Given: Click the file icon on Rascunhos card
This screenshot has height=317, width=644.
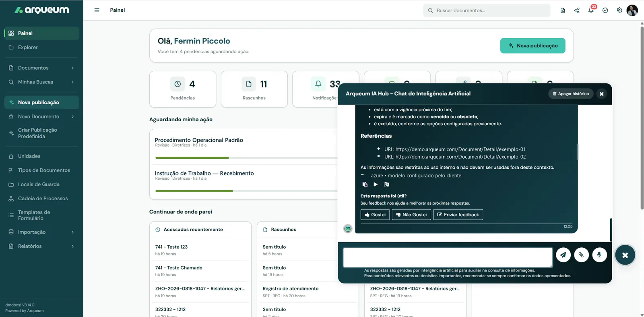Looking at the screenshot, I should coord(249,84).
